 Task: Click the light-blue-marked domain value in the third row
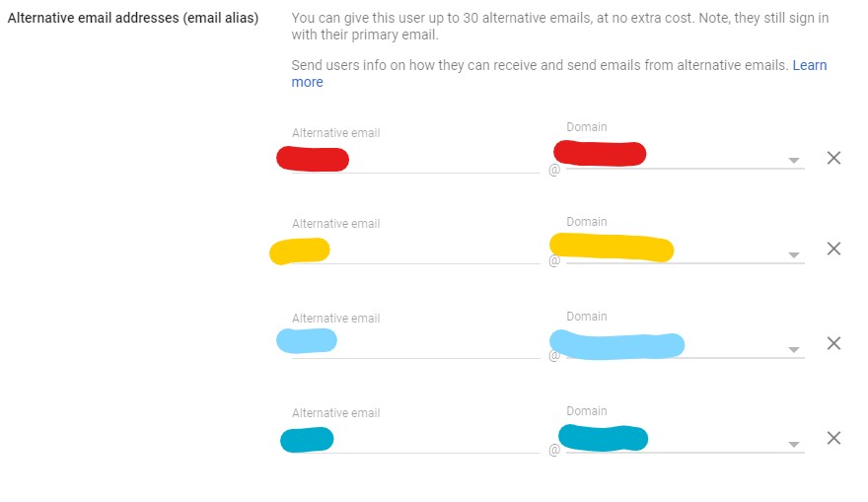coord(616,345)
